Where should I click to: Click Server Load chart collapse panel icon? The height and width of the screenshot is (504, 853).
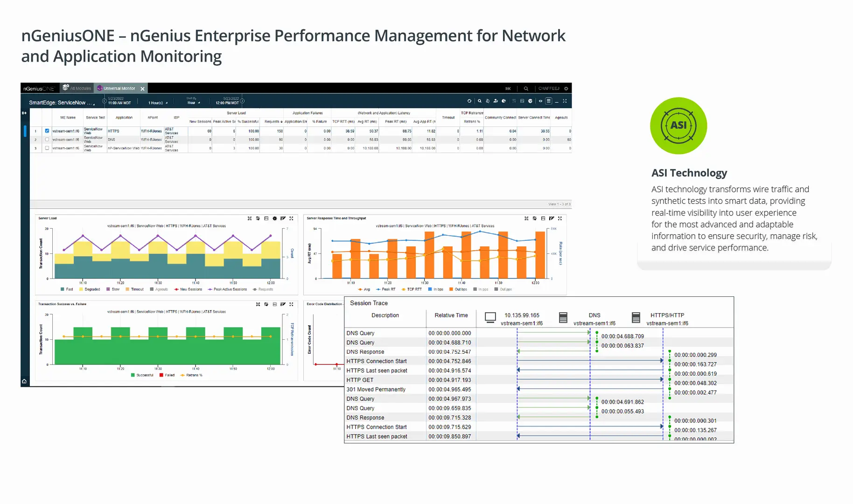[266, 218]
